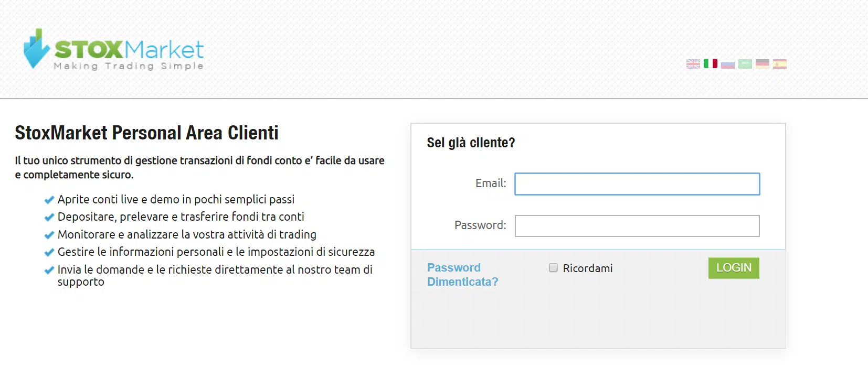This screenshot has height=389, width=868.
Task: Choose the Russian flag language option
Action: click(x=727, y=64)
